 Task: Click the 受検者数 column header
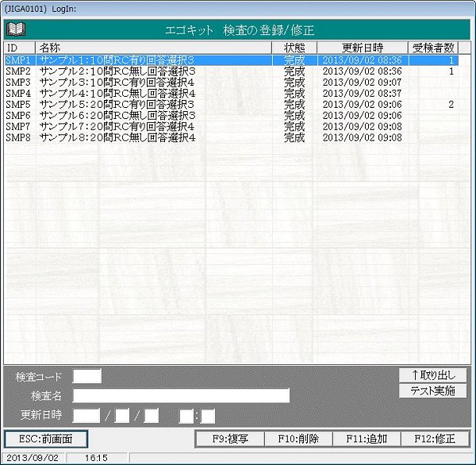tap(433, 48)
